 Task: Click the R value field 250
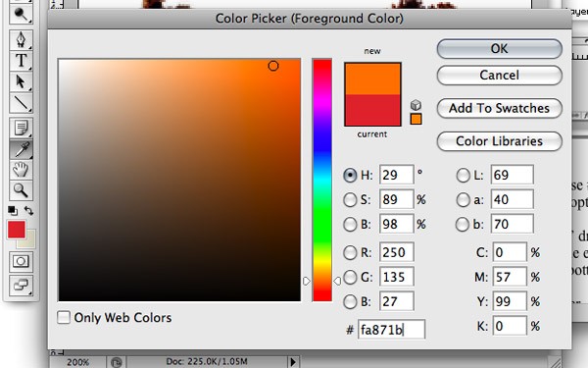pyautogui.click(x=396, y=252)
